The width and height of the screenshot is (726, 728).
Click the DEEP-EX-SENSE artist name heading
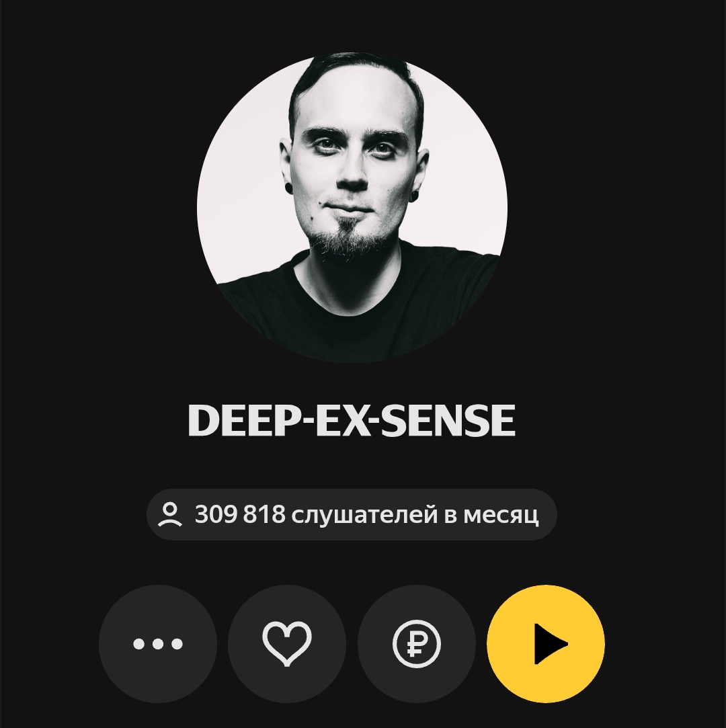click(x=352, y=420)
